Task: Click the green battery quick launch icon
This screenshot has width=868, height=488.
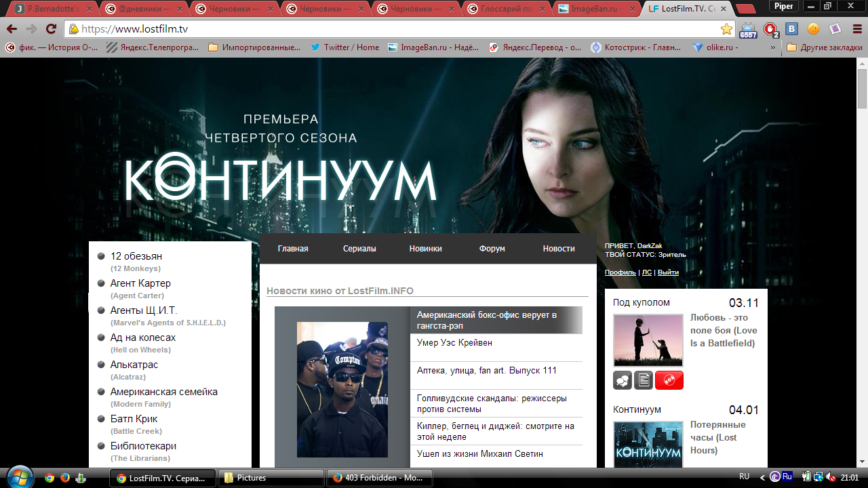Action: tap(81, 478)
